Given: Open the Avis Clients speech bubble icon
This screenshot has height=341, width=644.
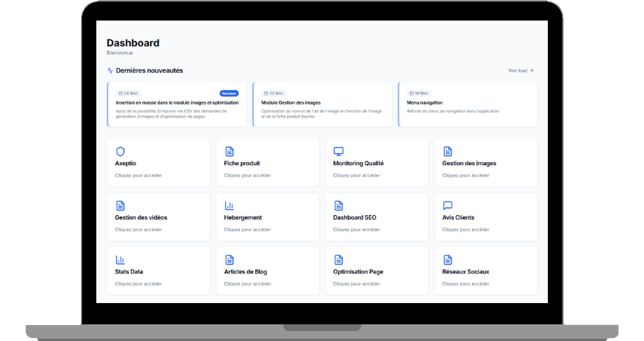Looking at the screenshot, I should (x=447, y=205).
